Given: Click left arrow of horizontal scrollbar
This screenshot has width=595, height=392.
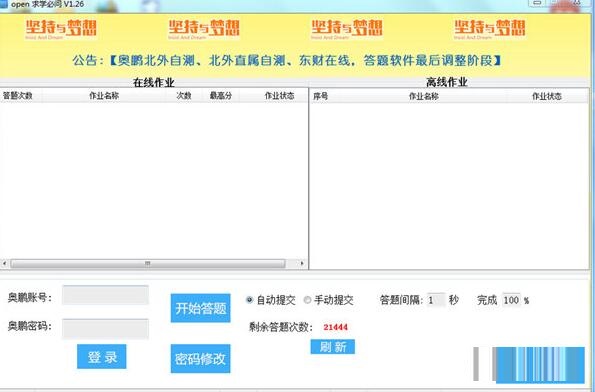Looking at the screenshot, I should pos(5,263).
